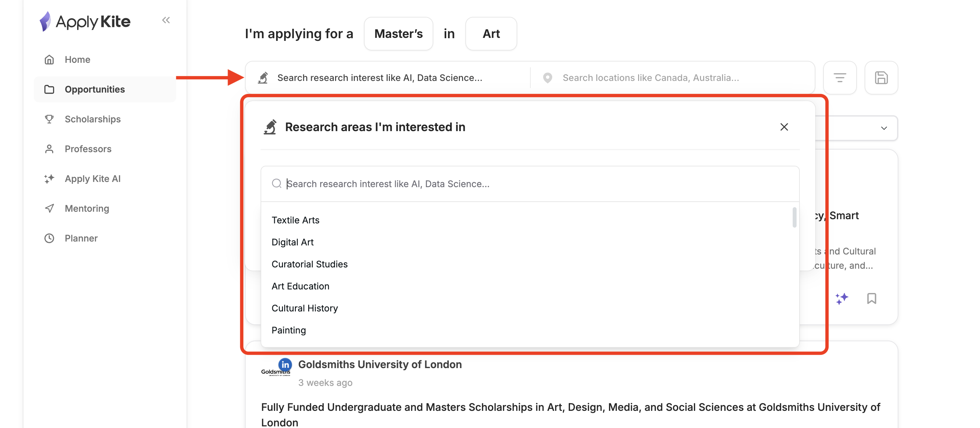
Task: Click the LinkedIn badge on Goldsmiths logo
Action: coord(285,365)
